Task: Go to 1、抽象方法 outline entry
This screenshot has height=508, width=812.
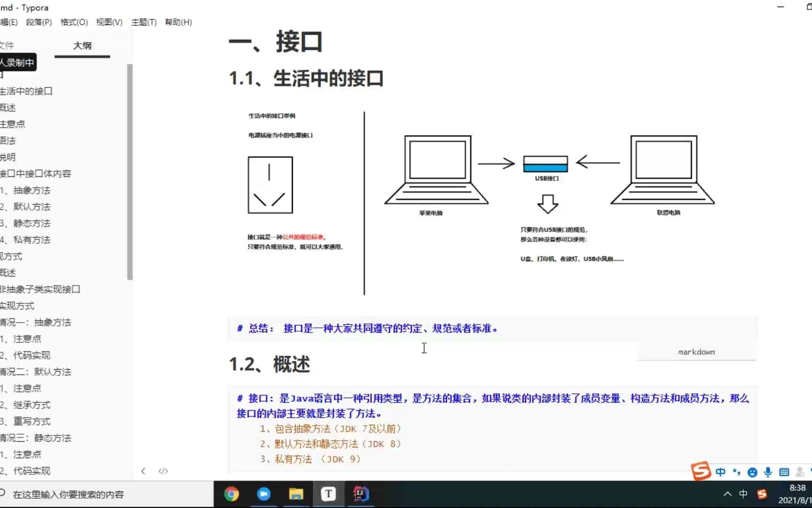Action: coord(25,190)
